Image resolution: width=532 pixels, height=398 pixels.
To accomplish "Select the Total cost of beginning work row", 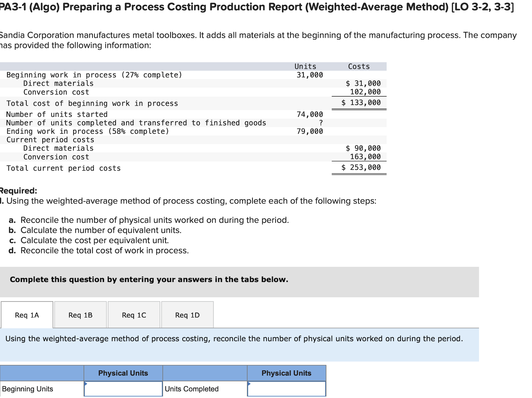I will coord(92,103).
